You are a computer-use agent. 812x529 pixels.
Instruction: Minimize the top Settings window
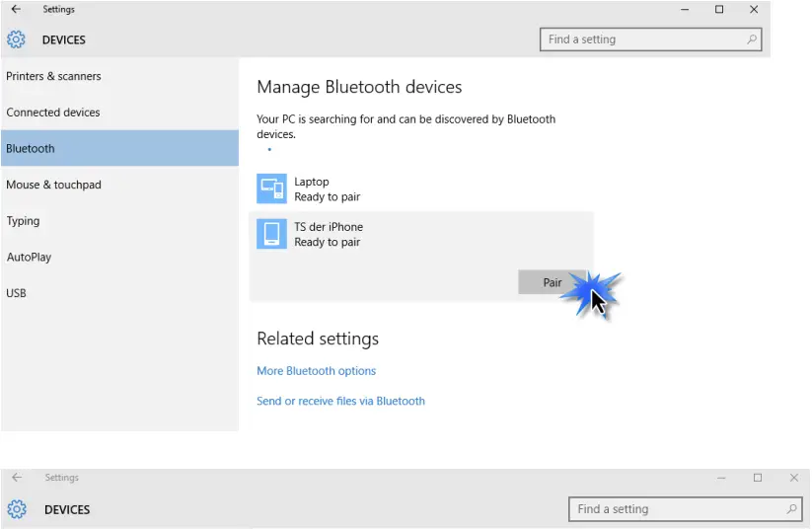685,9
